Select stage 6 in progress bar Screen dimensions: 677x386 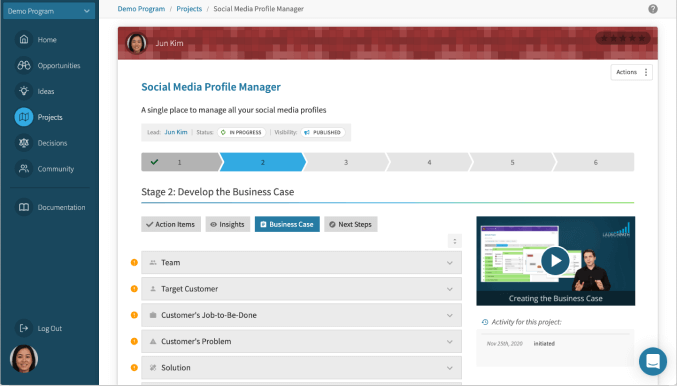coord(595,162)
